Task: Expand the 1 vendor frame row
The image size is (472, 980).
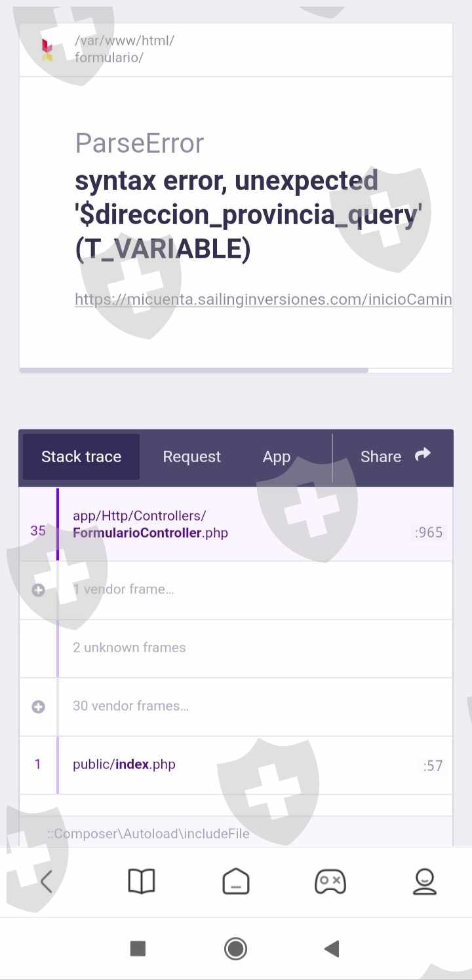Action: [39, 590]
